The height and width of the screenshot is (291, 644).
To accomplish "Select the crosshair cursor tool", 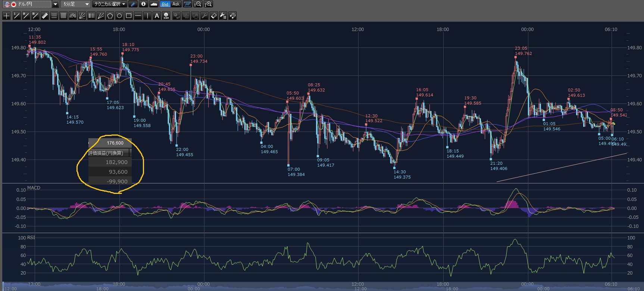I will [x=6, y=16].
